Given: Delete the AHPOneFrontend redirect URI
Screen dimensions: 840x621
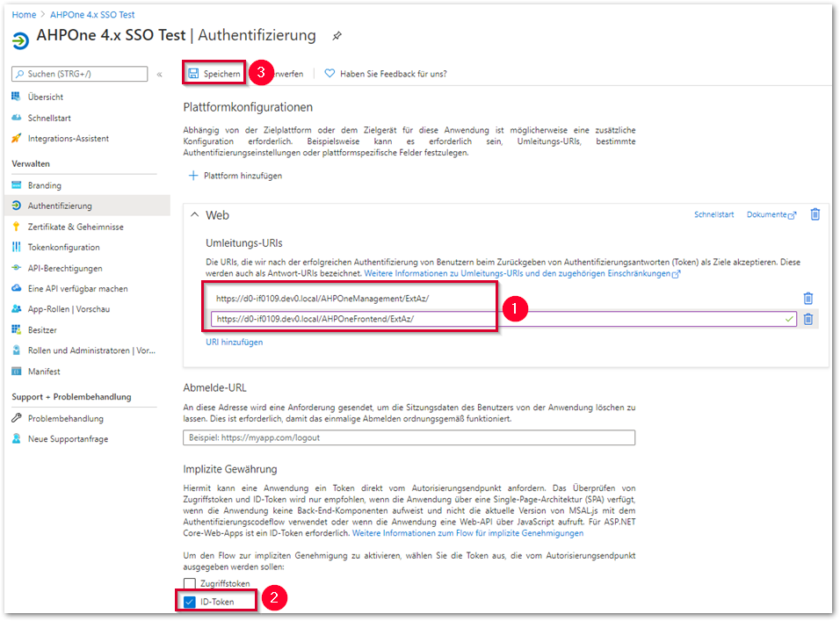Looking at the screenshot, I should (x=807, y=319).
